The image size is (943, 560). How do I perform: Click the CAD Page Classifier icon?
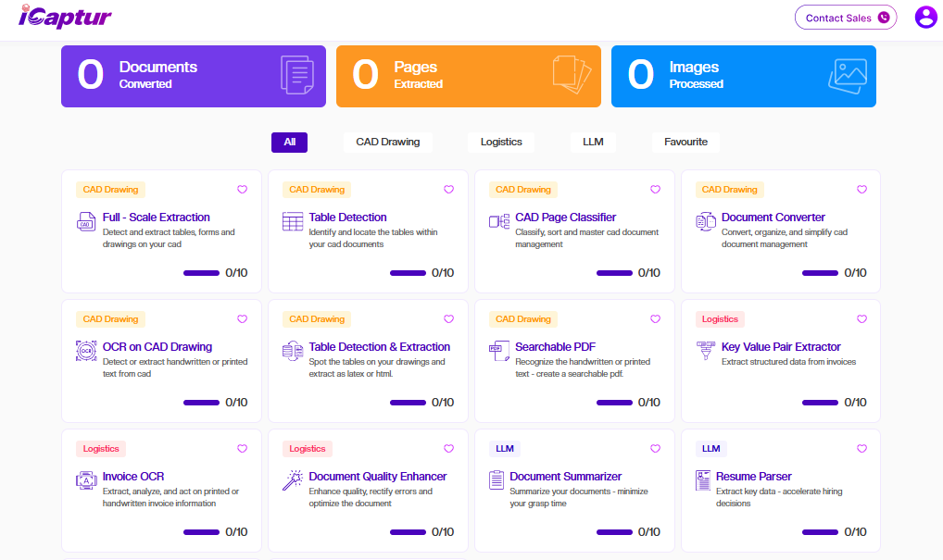point(499,222)
